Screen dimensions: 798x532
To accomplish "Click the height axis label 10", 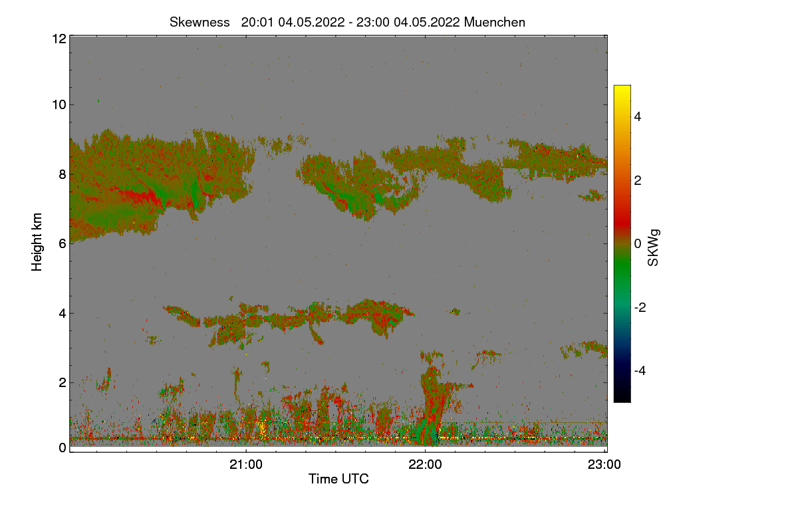I will click(59, 104).
